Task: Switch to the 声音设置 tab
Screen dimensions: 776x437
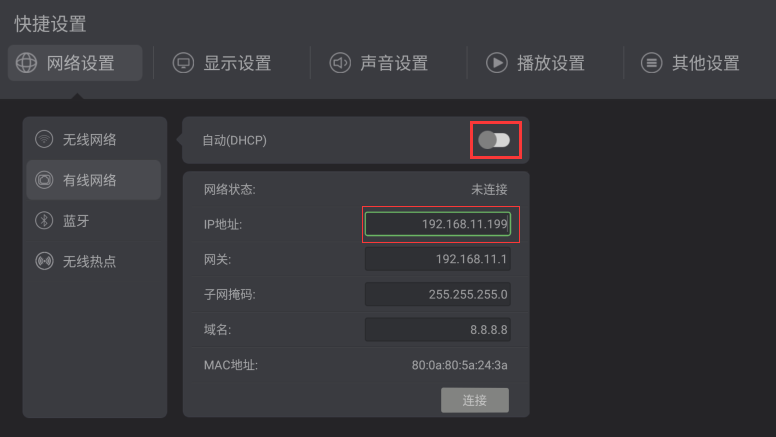Action: (x=379, y=63)
